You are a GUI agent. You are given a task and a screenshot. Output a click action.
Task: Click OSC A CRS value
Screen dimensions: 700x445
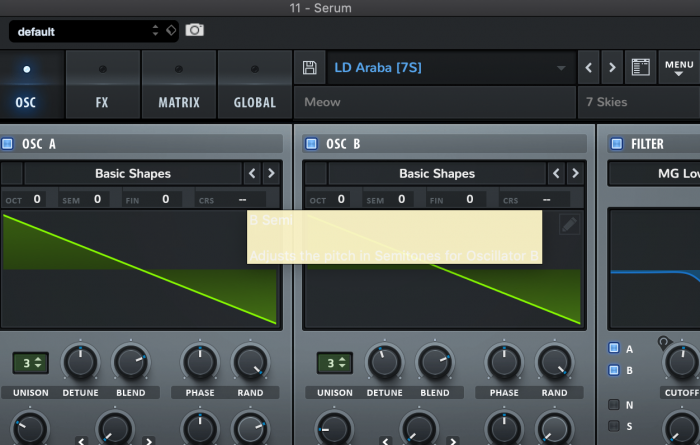point(242,200)
